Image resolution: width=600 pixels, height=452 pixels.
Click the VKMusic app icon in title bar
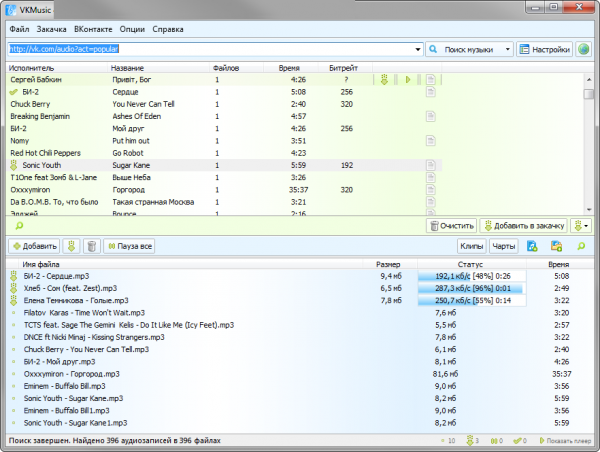[11, 10]
